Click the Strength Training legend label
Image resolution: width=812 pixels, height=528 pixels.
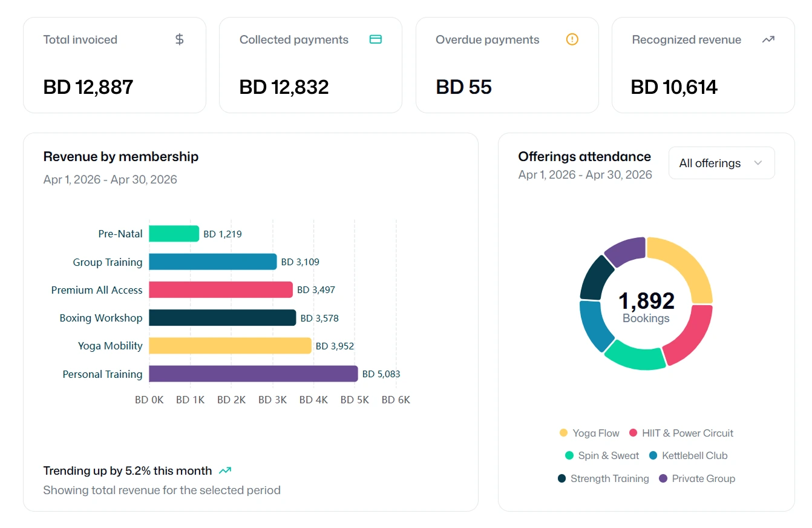coord(610,478)
